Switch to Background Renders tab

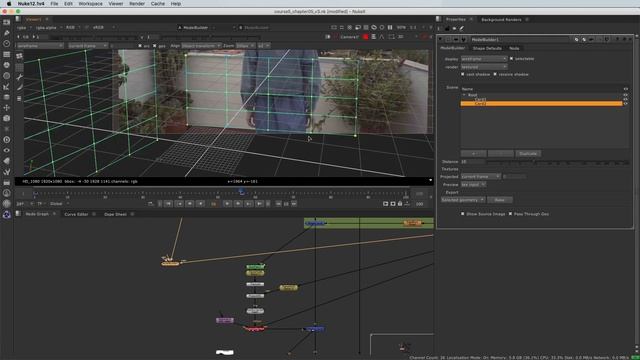[501, 20]
